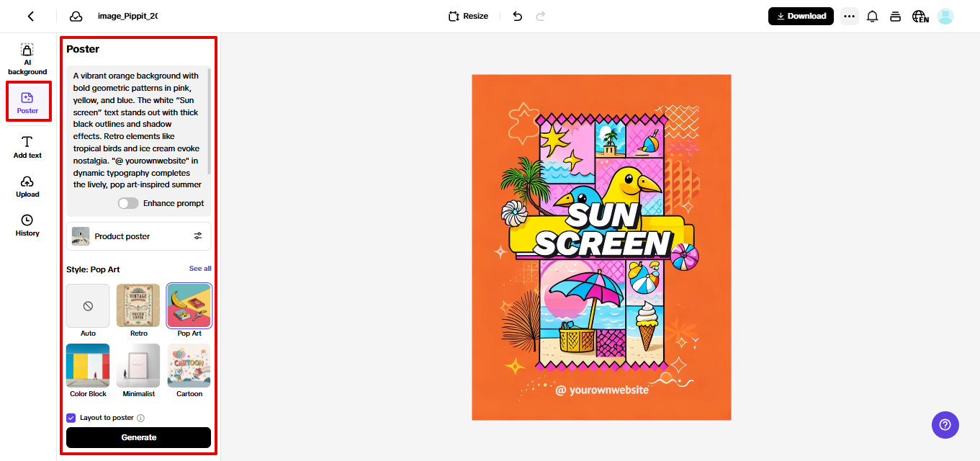
Task: Click the prompt box scrollbar
Action: point(210,121)
